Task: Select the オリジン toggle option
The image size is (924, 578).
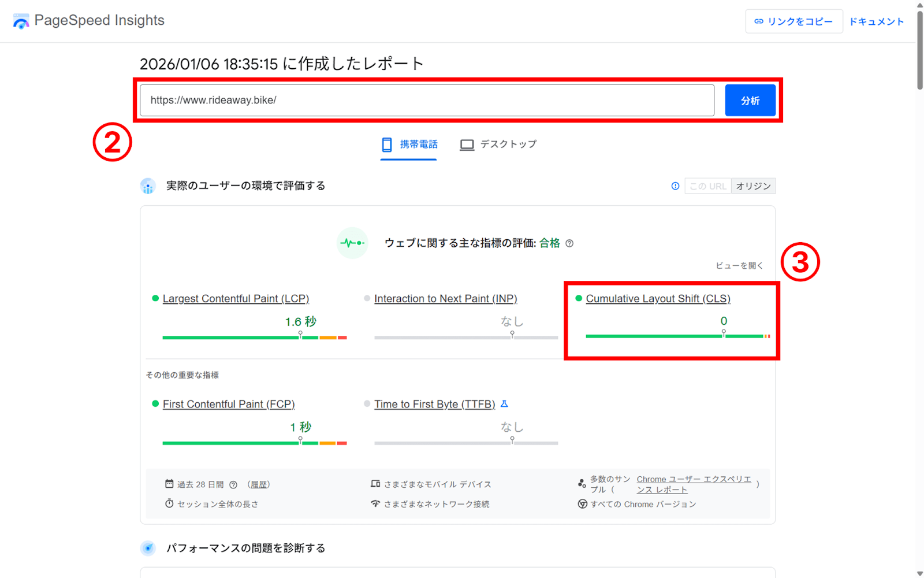Action: (x=753, y=186)
